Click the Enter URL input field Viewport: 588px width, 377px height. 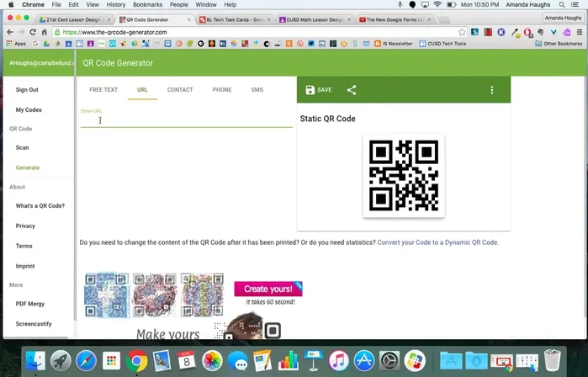coord(186,120)
